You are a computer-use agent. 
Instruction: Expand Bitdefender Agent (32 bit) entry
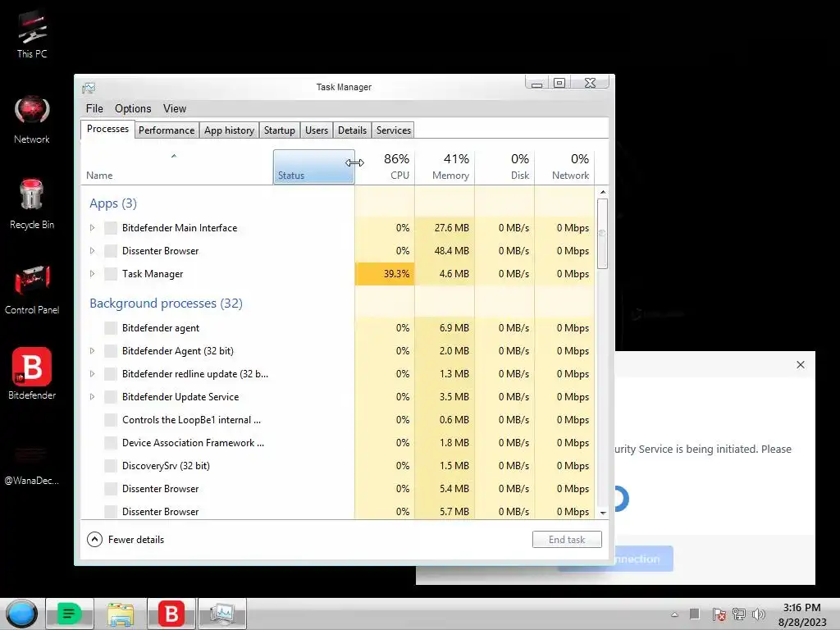92,351
